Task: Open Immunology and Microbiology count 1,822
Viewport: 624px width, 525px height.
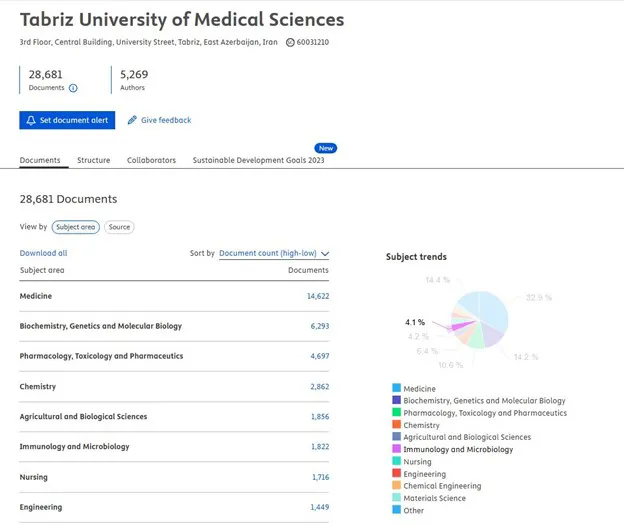Action: pos(320,447)
